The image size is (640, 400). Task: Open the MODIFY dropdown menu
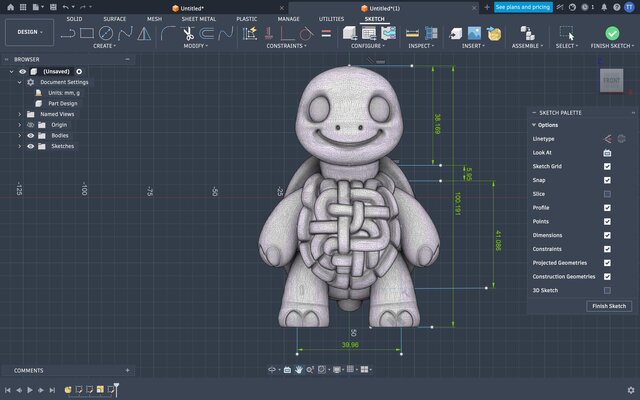196,46
